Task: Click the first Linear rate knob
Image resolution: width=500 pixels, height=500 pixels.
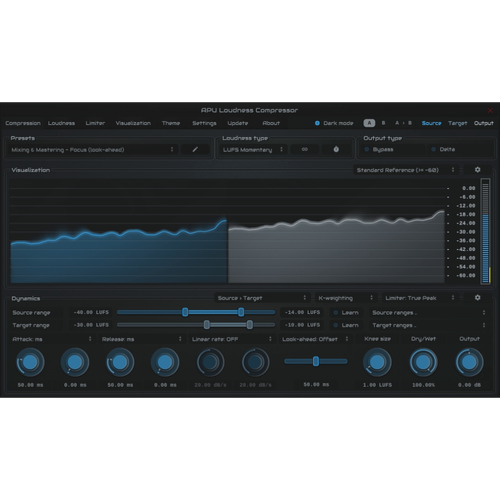Action: pyautogui.click(x=210, y=362)
